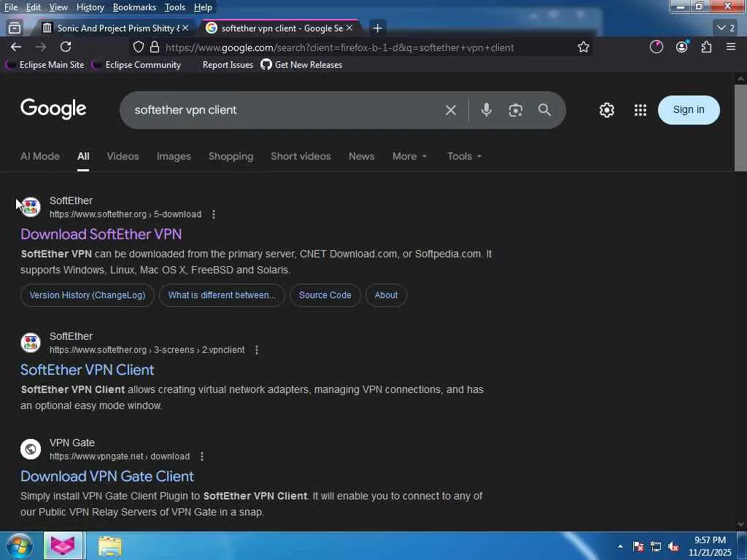
Task: Click the muted volume tray icon
Action: click(x=673, y=547)
